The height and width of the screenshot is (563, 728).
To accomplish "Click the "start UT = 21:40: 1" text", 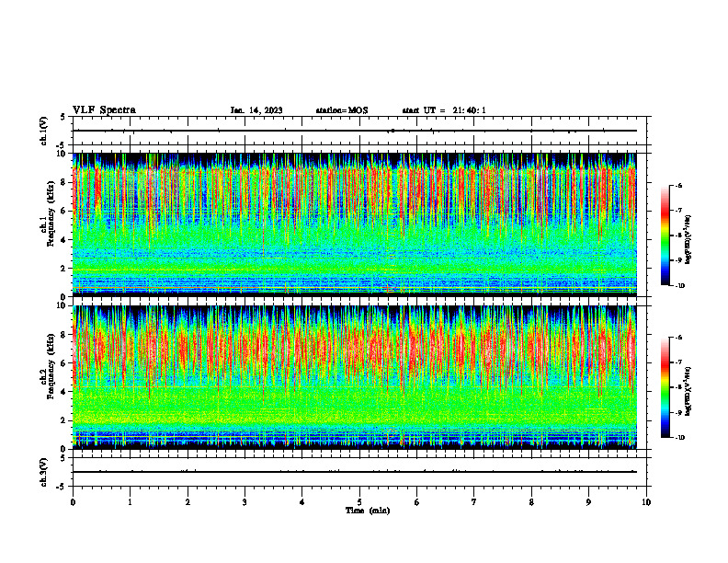I will (444, 110).
